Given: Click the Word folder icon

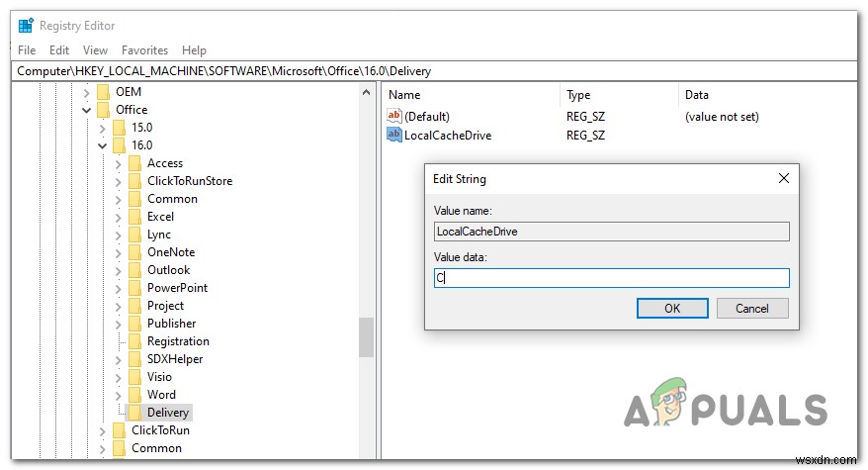Looking at the screenshot, I should (134, 395).
